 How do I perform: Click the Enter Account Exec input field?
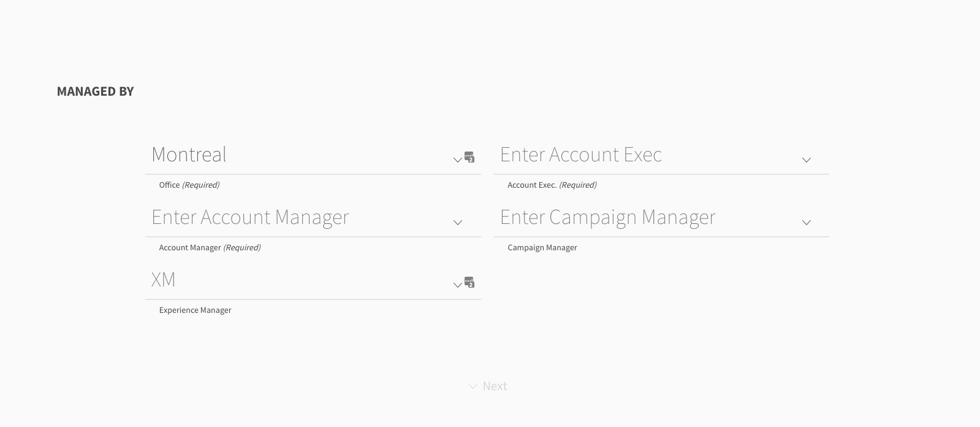pyautogui.click(x=613, y=155)
